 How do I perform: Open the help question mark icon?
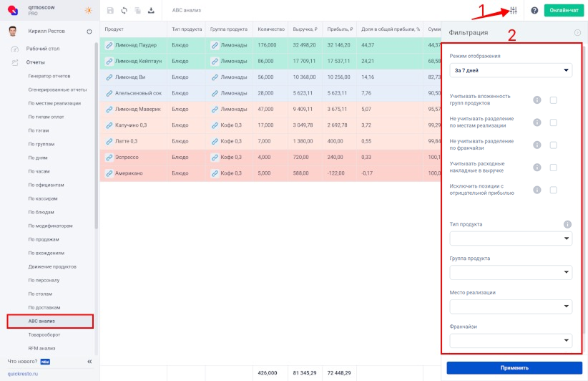tap(534, 11)
